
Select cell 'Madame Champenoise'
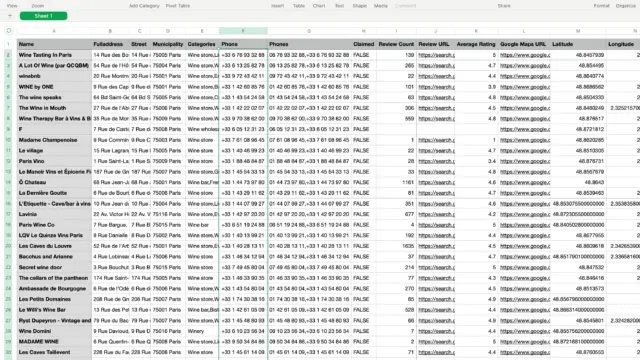[54, 140]
